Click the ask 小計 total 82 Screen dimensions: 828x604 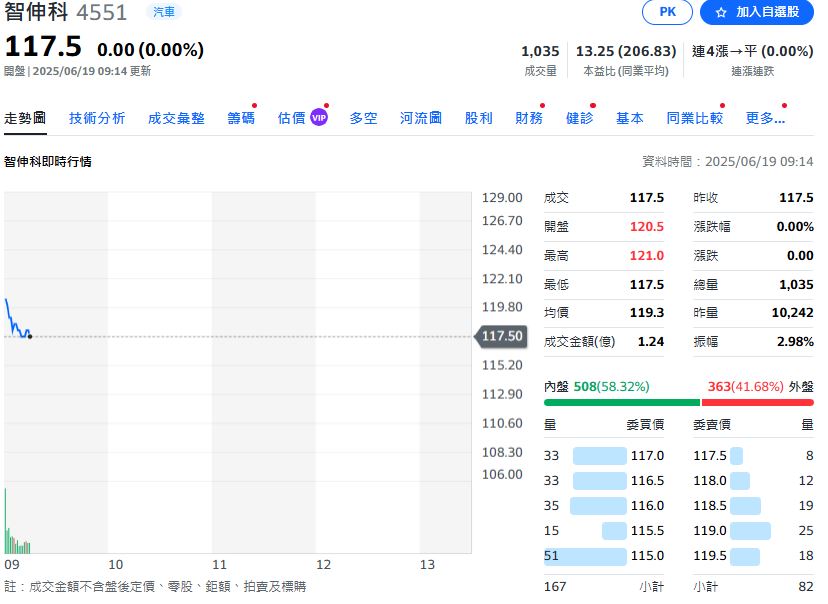806,586
